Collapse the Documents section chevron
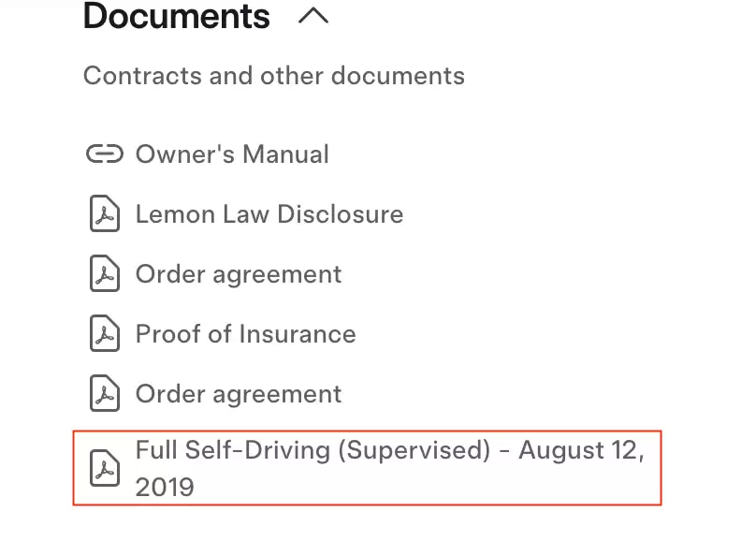 coord(313,16)
